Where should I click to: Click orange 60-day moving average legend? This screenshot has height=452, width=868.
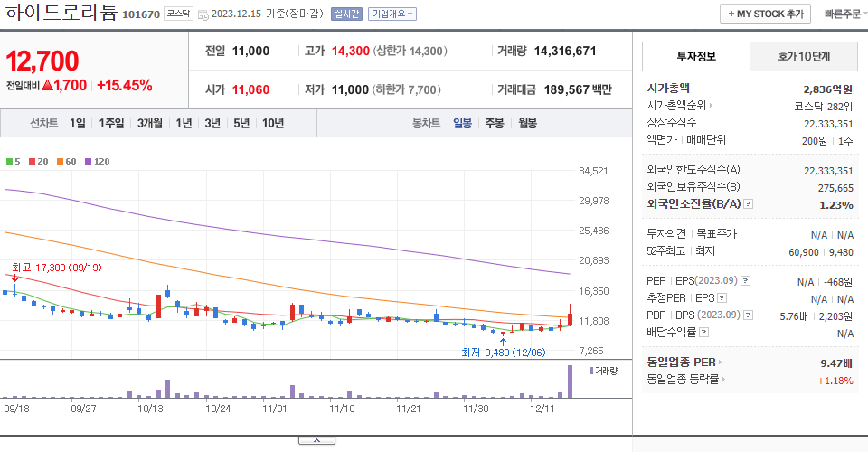coord(66,162)
